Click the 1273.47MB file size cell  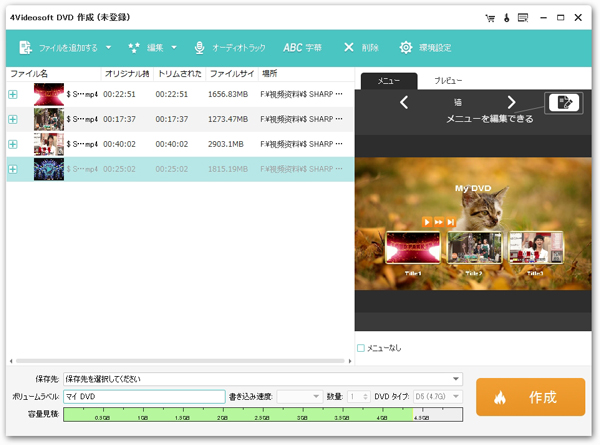point(228,119)
